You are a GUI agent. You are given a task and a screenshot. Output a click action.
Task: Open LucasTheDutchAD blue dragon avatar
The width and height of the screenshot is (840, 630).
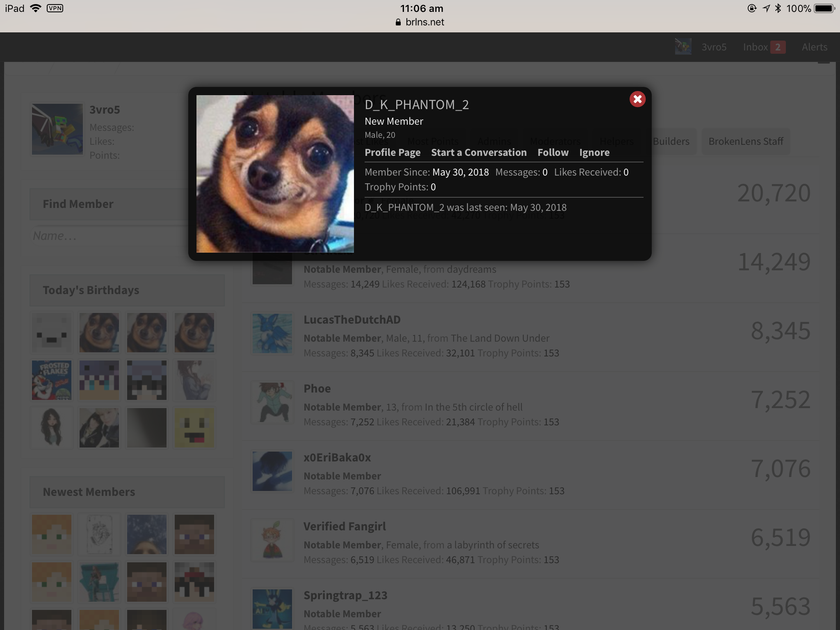[x=272, y=333]
